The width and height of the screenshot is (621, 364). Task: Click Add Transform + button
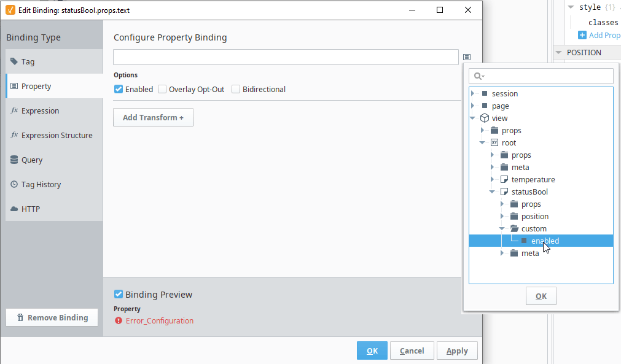pos(154,117)
